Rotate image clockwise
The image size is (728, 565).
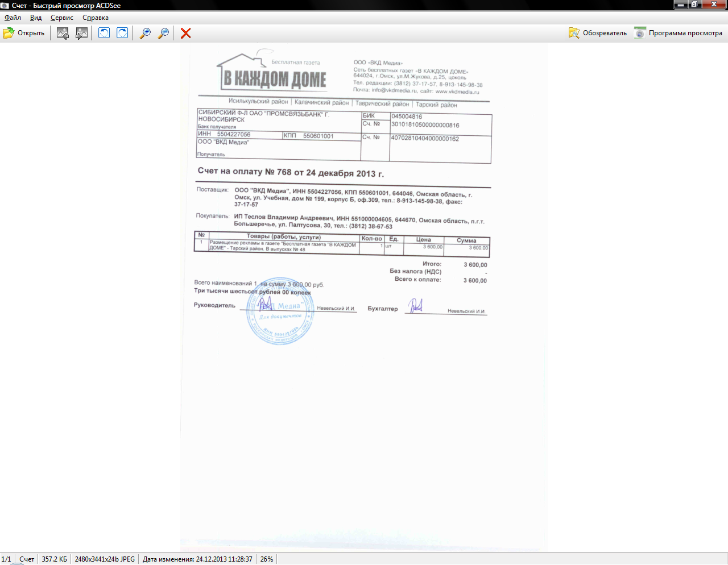coord(122,33)
